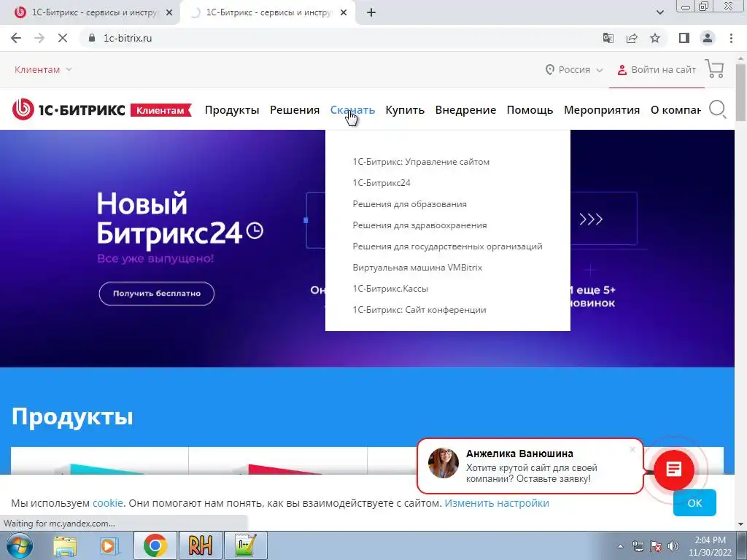Open the cookie link
The image size is (747, 560).
108,503
